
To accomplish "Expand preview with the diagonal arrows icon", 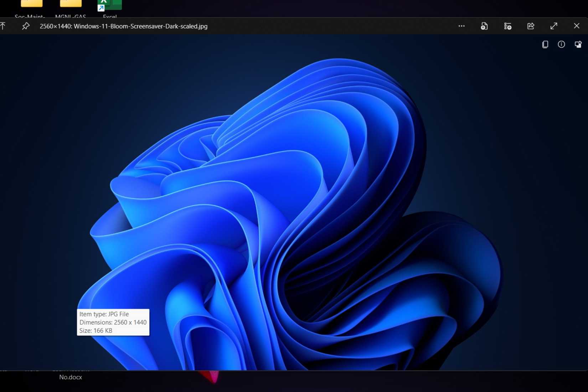I will 554,26.
